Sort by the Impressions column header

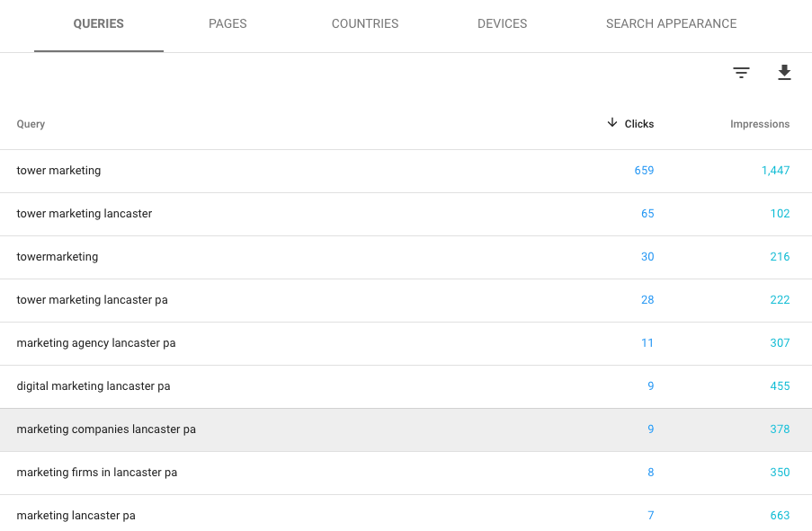pos(760,124)
